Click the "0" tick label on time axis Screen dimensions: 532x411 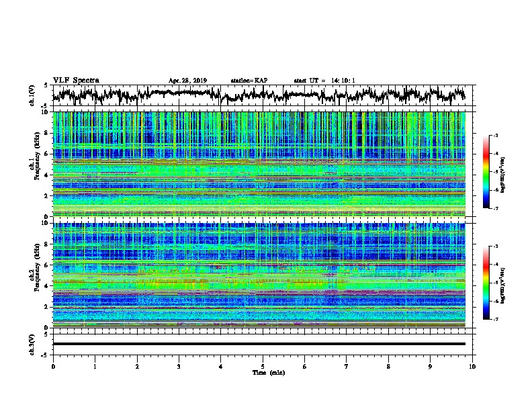(53, 367)
